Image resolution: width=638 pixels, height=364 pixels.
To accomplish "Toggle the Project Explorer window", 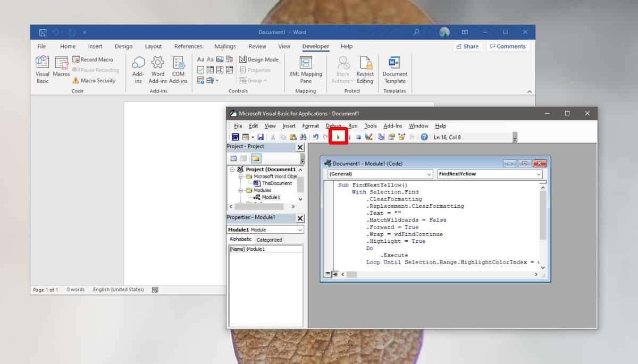I will pos(381,137).
